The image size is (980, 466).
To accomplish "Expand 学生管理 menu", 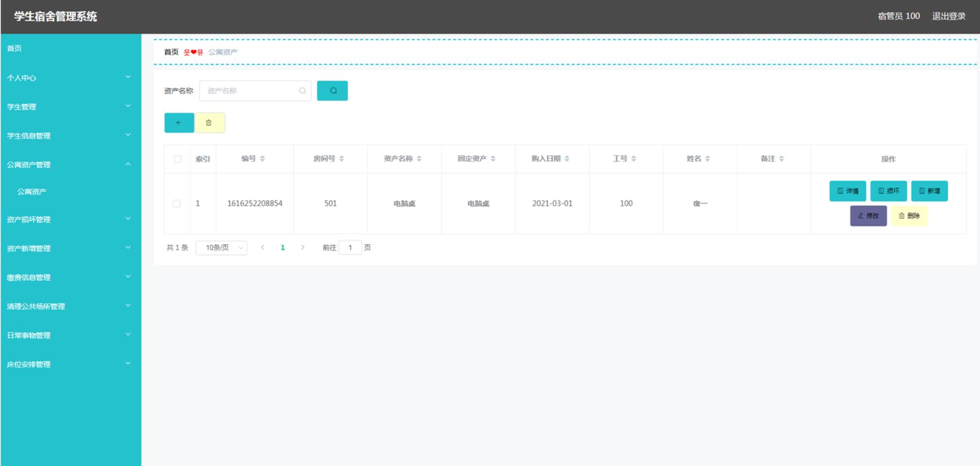I will coord(71,107).
